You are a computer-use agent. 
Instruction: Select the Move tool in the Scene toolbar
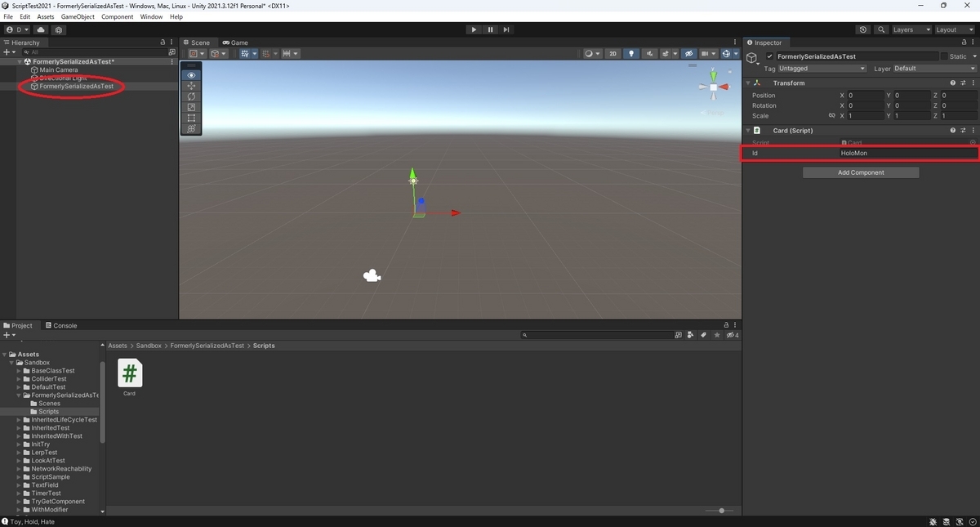coord(191,85)
